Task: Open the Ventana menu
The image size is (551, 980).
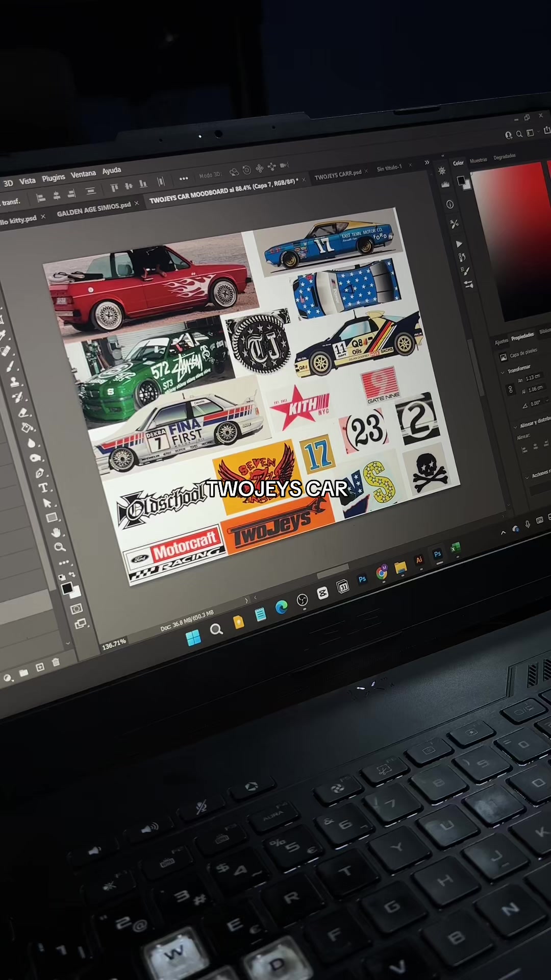Action: pyautogui.click(x=83, y=174)
